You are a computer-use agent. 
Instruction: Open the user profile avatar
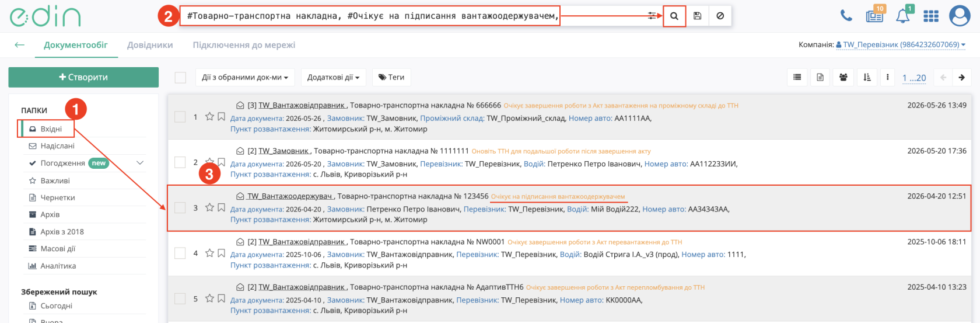pos(960,16)
